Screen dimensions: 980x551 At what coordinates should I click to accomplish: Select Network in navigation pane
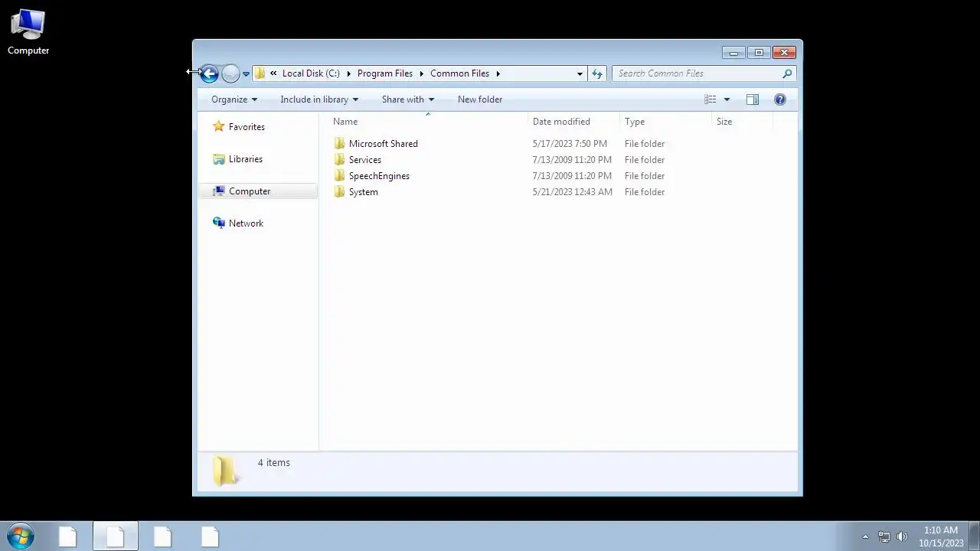click(246, 223)
